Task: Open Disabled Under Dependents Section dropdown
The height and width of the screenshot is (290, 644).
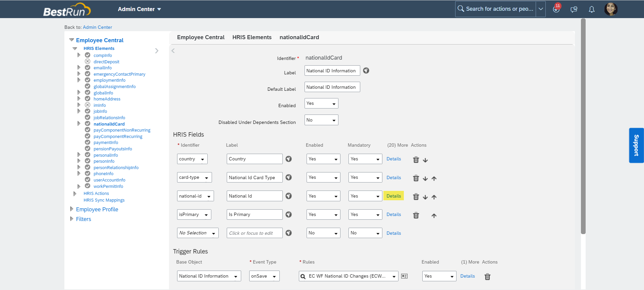Action: (321, 120)
